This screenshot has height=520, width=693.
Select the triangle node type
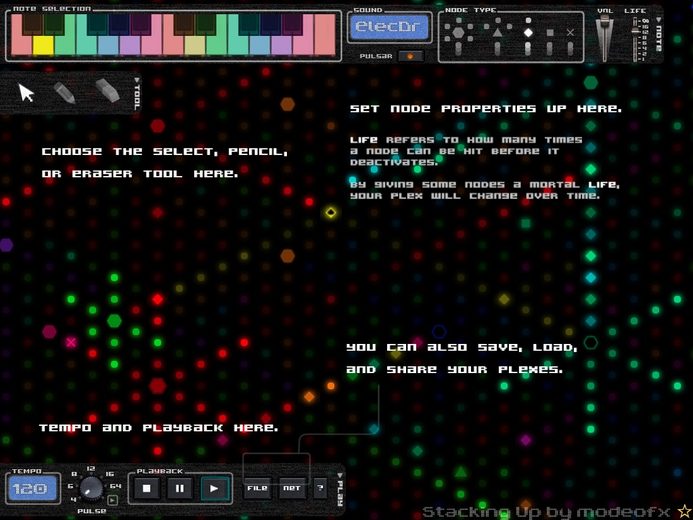498,32
